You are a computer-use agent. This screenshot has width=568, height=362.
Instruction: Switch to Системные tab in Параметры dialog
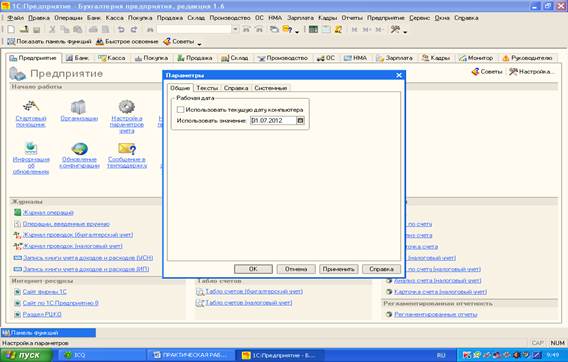point(271,88)
